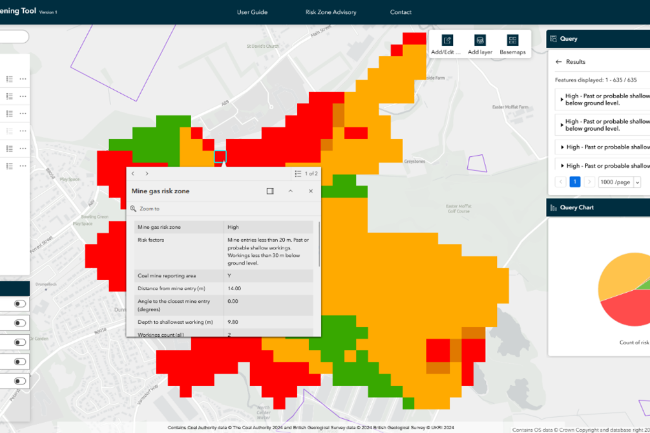Go to next feature in popup
Image resolution: width=650 pixels, height=433 pixels.
(x=147, y=173)
